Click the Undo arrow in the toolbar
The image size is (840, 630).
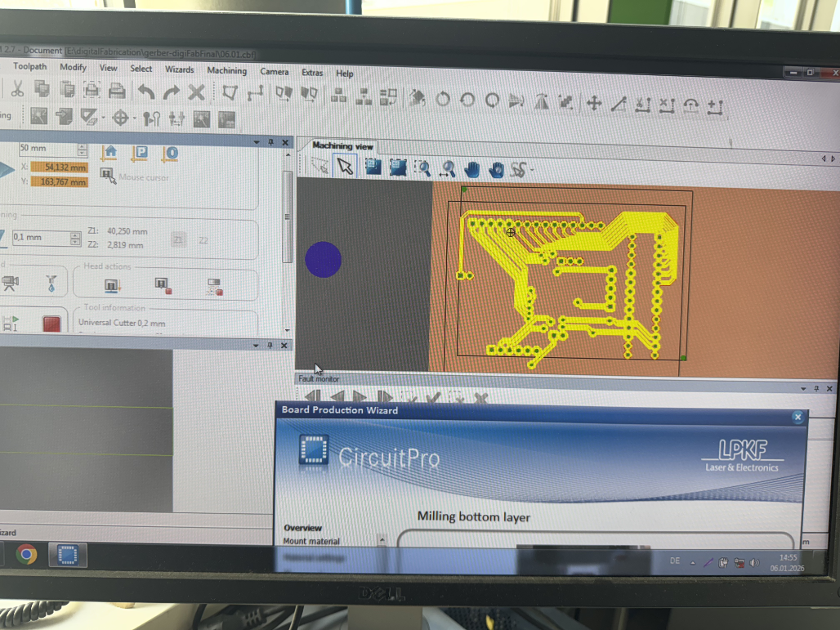(146, 92)
